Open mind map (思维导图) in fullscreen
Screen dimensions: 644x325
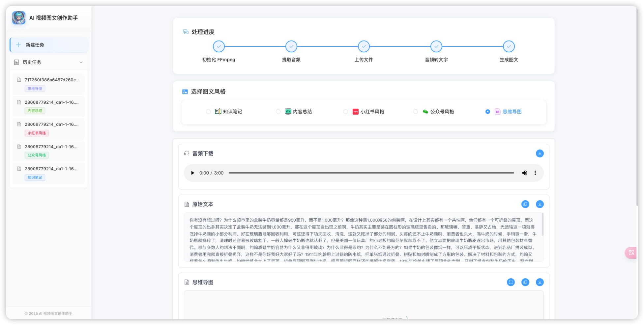(x=511, y=282)
